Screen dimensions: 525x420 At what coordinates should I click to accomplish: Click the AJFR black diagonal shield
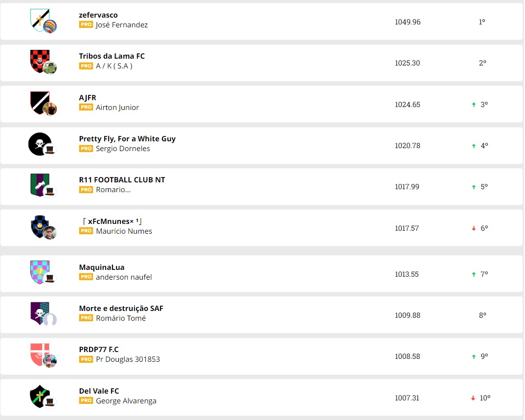point(38,101)
